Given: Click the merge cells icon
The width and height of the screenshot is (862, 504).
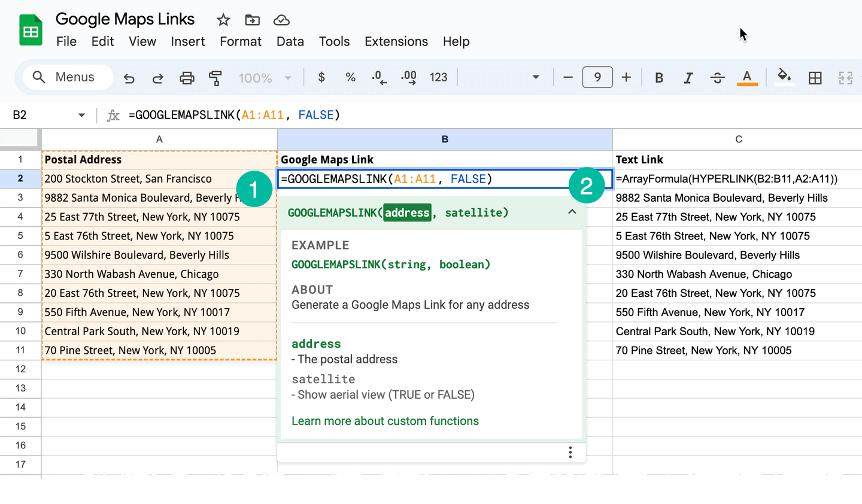Looking at the screenshot, I should pos(845,78).
